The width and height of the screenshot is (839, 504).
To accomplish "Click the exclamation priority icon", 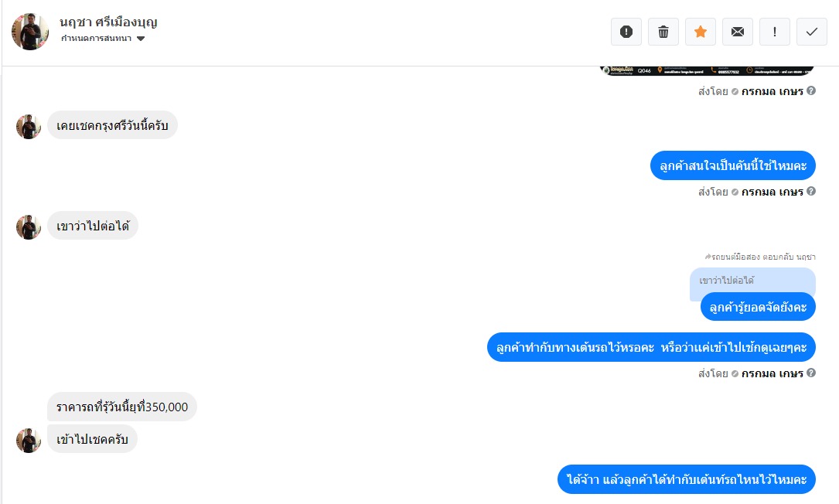I will click(775, 32).
